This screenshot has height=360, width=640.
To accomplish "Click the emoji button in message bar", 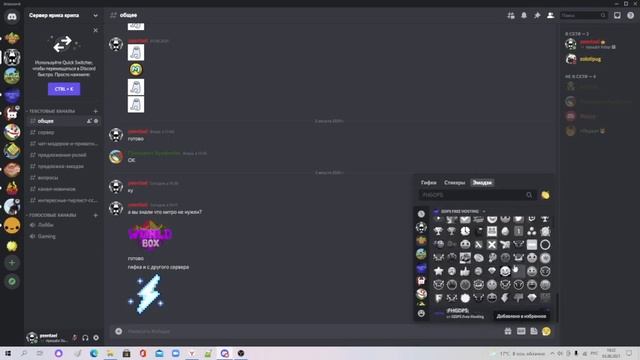I will [x=547, y=331].
